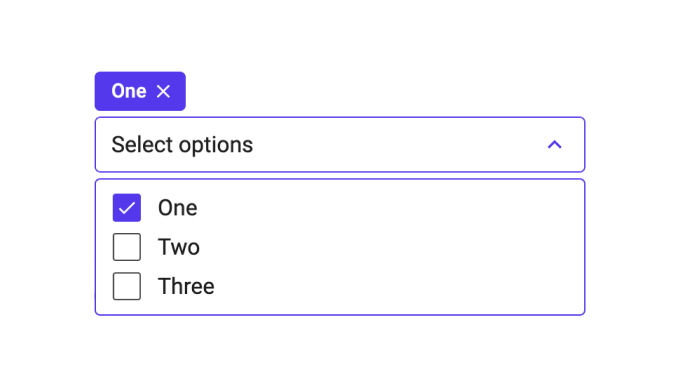The image size is (680, 385).
Task: Enable the empty box beside Three
Action: [x=127, y=286]
